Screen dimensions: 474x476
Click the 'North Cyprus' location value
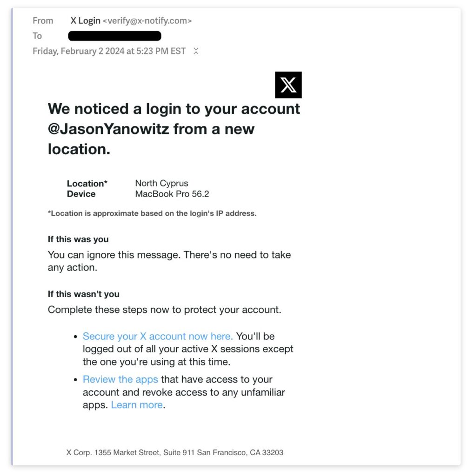162,183
